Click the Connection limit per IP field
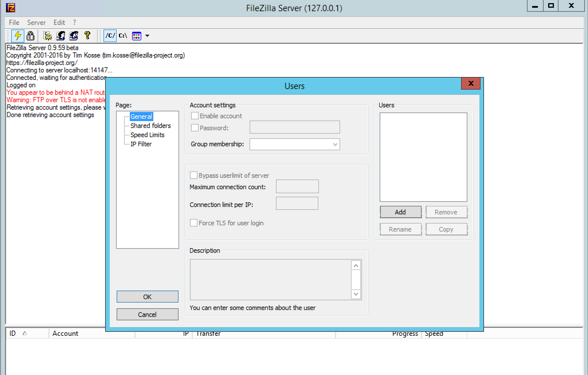This screenshot has width=588, height=375. [x=297, y=203]
